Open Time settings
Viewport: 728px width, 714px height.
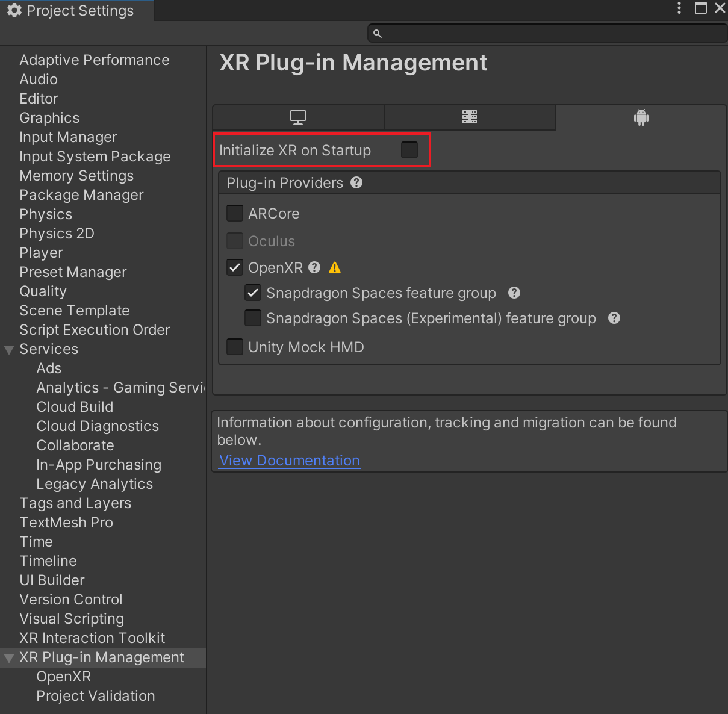(36, 542)
